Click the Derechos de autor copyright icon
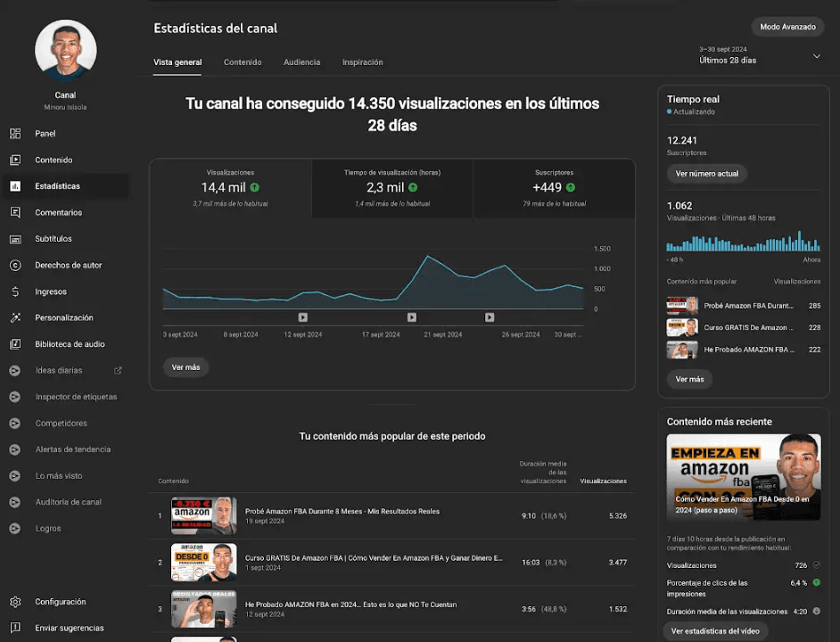 click(15, 265)
